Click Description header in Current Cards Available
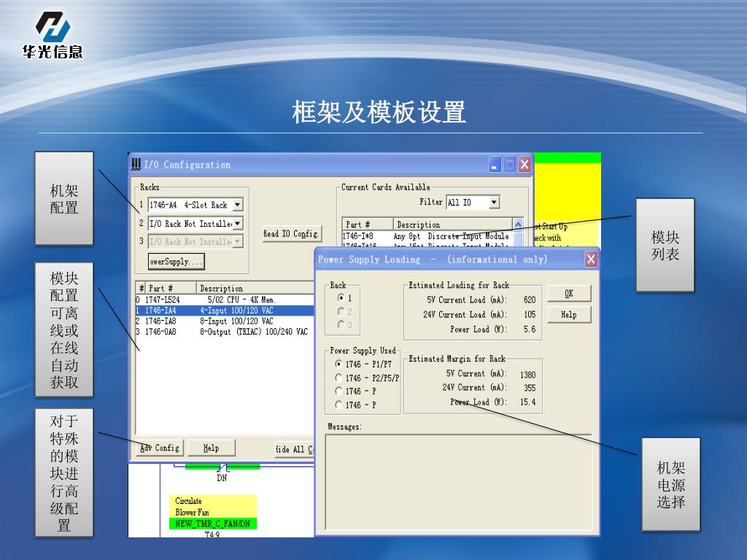 click(x=453, y=225)
